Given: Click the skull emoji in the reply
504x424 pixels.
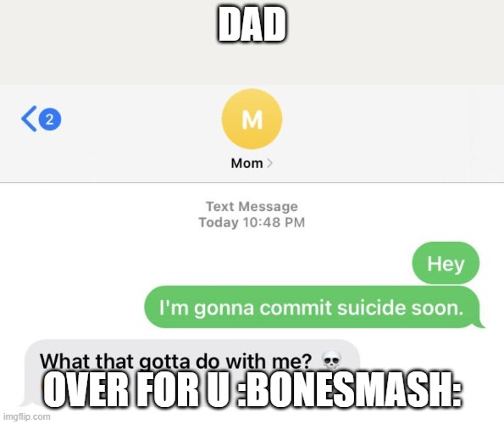Looking at the screenshot, I should click(x=331, y=361).
